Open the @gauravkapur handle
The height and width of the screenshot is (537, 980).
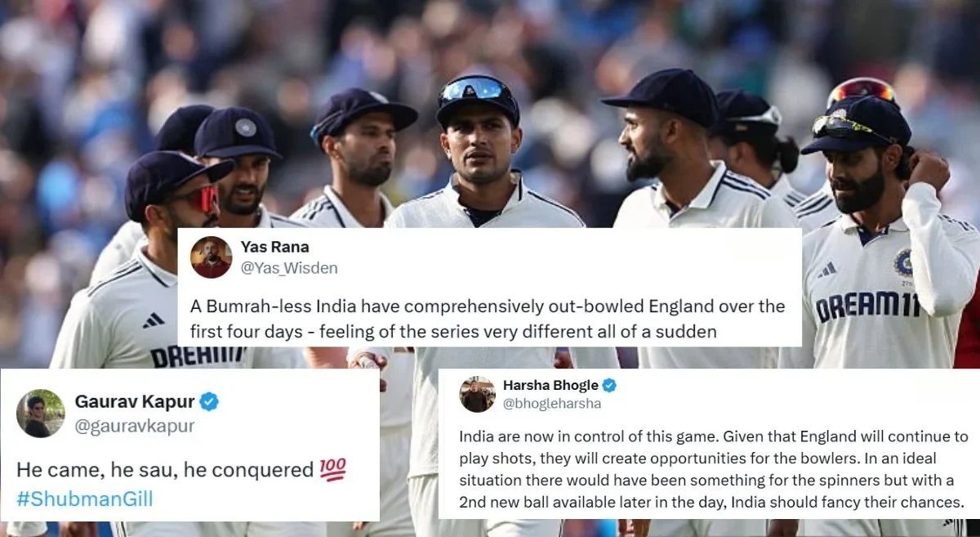tap(135, 425)
